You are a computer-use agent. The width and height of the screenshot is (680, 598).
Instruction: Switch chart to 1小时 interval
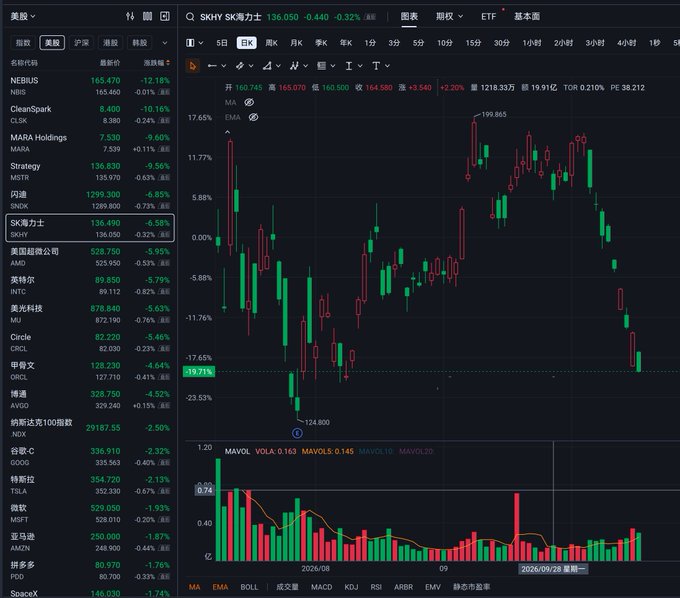tap(532, 42)
